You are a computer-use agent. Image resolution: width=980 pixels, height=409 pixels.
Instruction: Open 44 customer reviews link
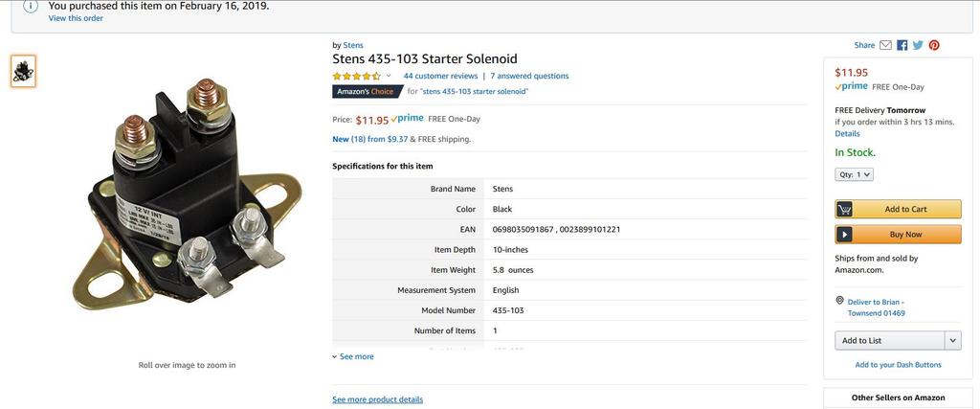440,76
